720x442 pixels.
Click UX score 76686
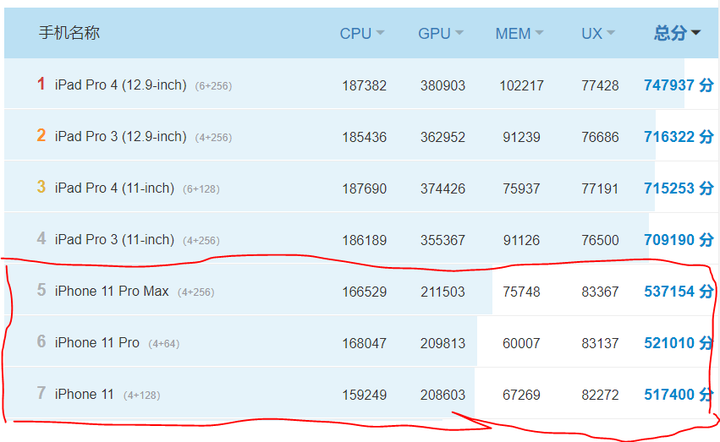600,137
